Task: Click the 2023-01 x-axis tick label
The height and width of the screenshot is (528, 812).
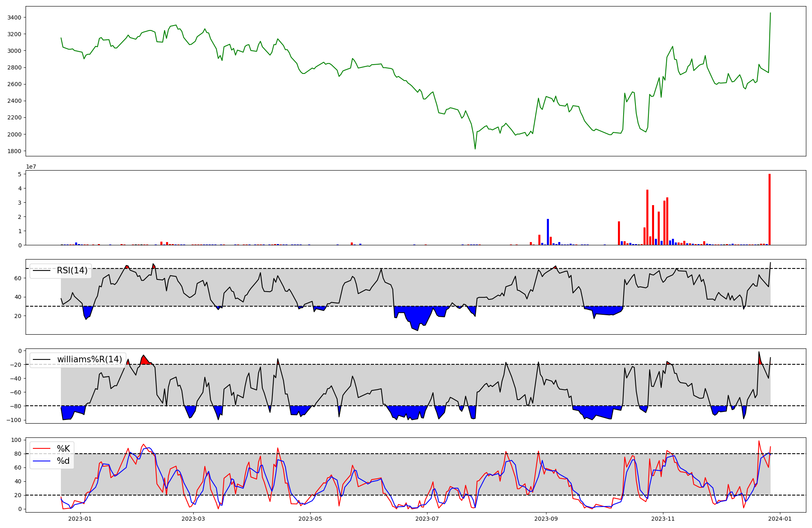Action: coord(80,519)
